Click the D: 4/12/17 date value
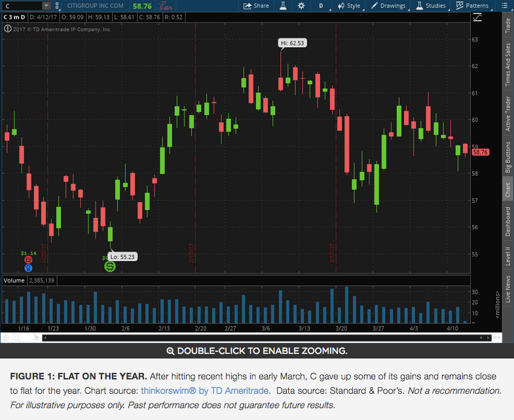 [x=43, y=17]
